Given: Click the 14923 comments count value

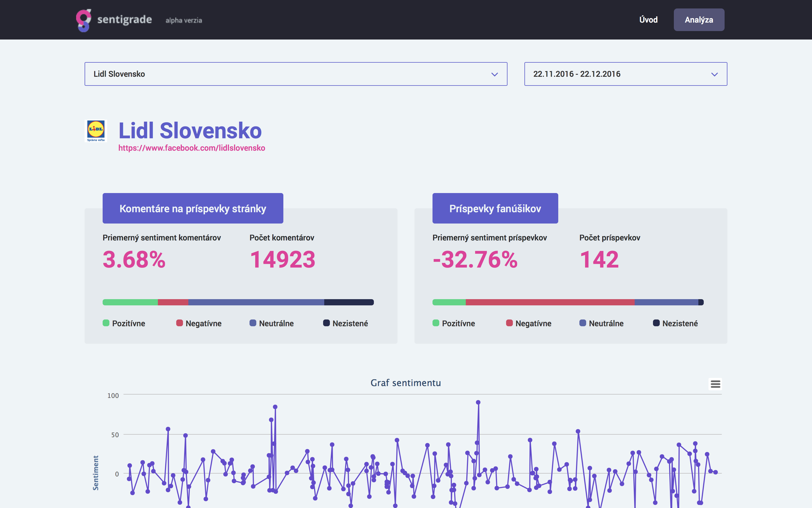Looking at the screenshot, I should 283,259.
